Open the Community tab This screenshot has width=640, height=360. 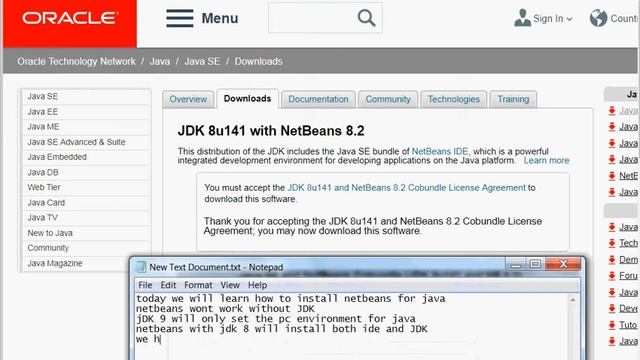pos(388,99)
